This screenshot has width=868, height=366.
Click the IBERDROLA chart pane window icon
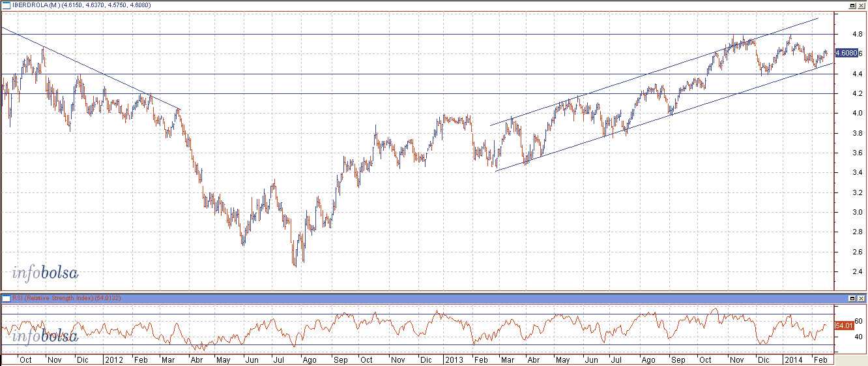(x=7, y=5)
